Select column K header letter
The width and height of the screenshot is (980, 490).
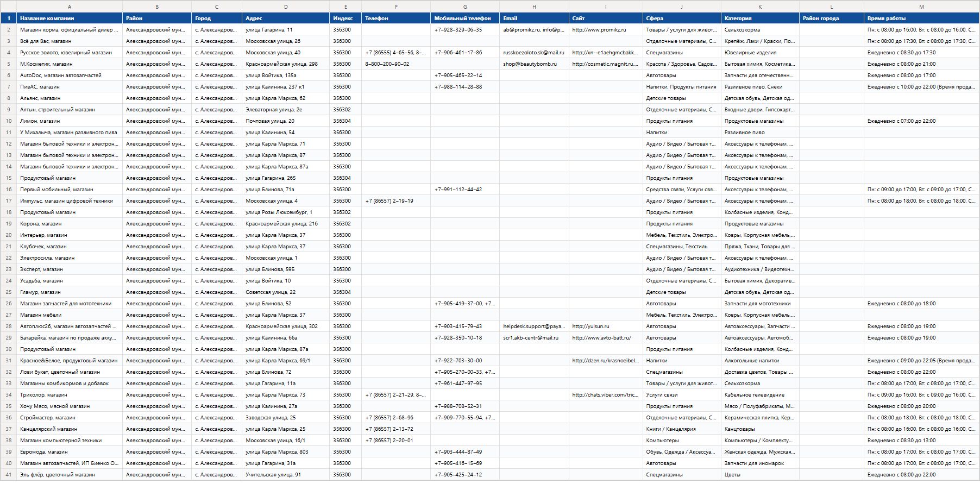760,7
